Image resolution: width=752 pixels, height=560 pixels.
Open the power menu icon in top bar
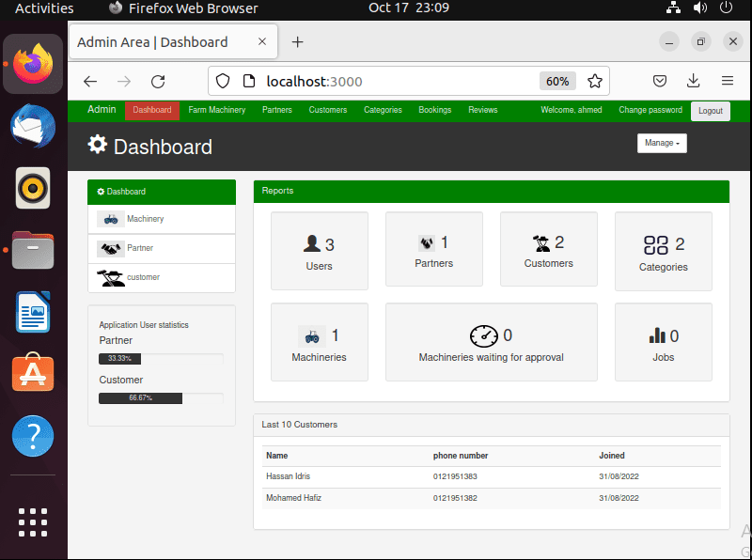click(726, 8)
